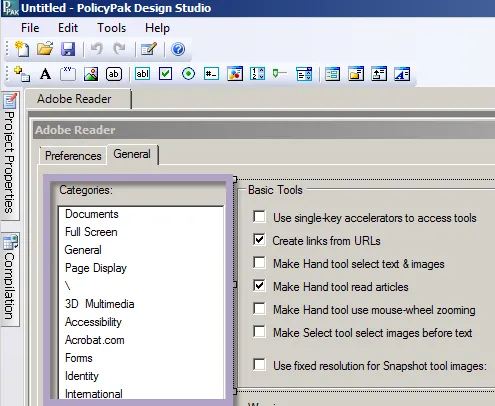The height and width of the screenshot is (406, 495).
Task: Save project using the floppy disk icon
Action: (x=68, y=49)
